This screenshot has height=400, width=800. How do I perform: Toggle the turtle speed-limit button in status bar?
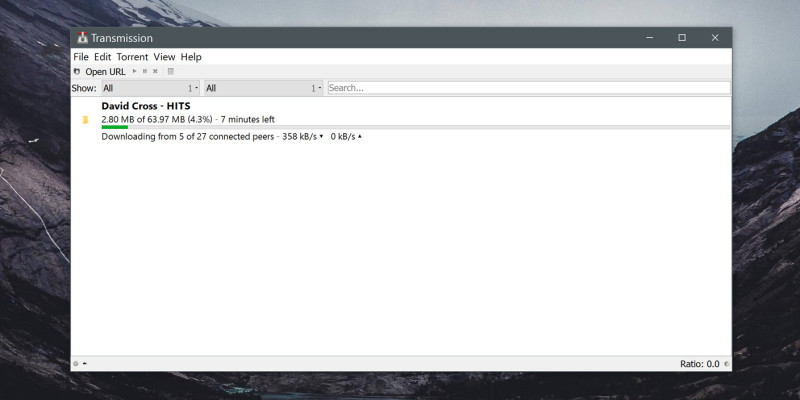pyautogui.click(x=85, y=364)
